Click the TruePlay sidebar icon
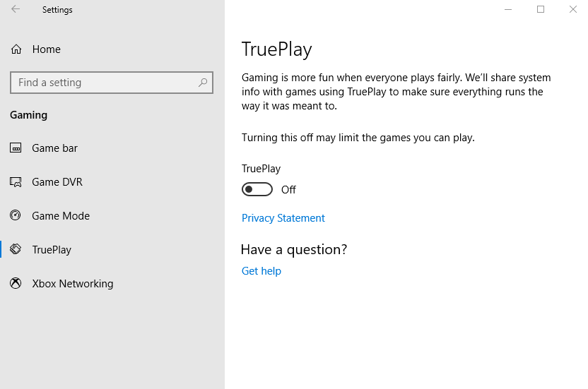The width and height of the screenshot is (588, 389). 16,250
